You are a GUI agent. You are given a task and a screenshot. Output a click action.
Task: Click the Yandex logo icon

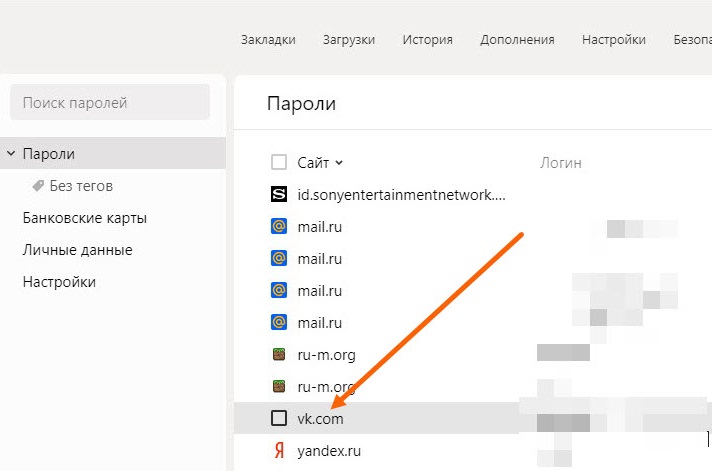(279, 451)
